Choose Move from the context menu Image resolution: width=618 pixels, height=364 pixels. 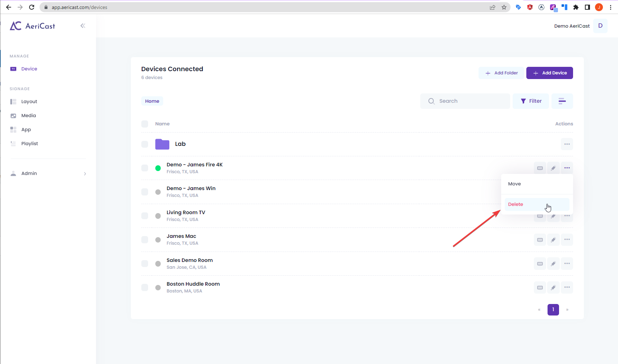(x=537, y=184)
